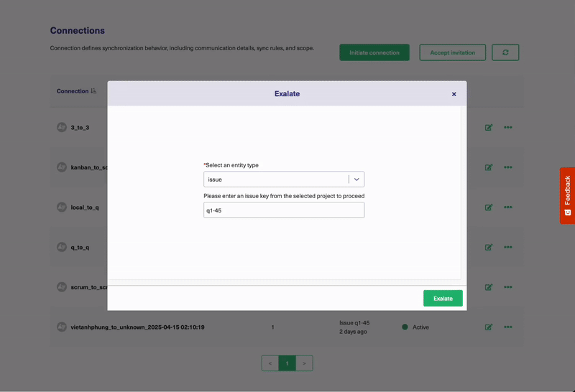Click the issue key input field
Screen dimensions: 575x392
click(283, 210)
